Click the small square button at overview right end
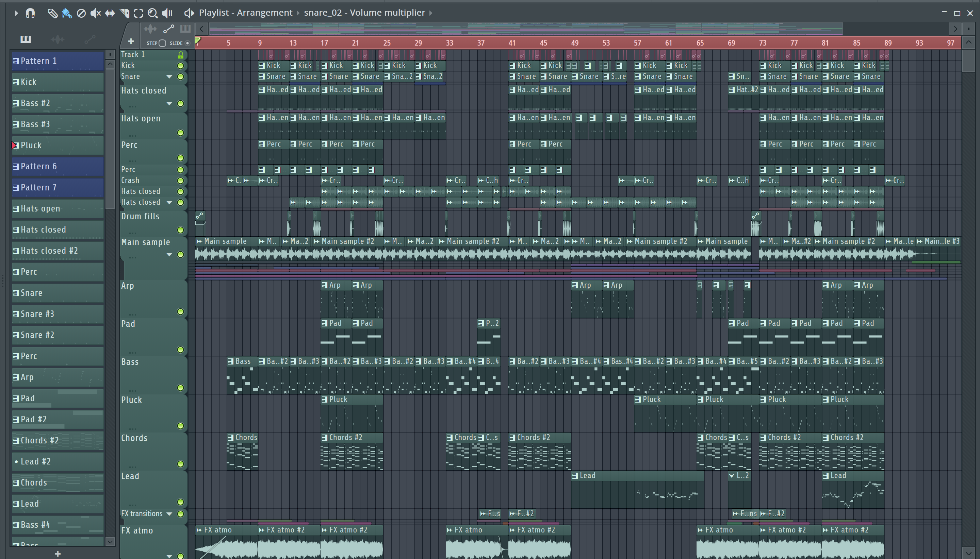 click(969, 29)
